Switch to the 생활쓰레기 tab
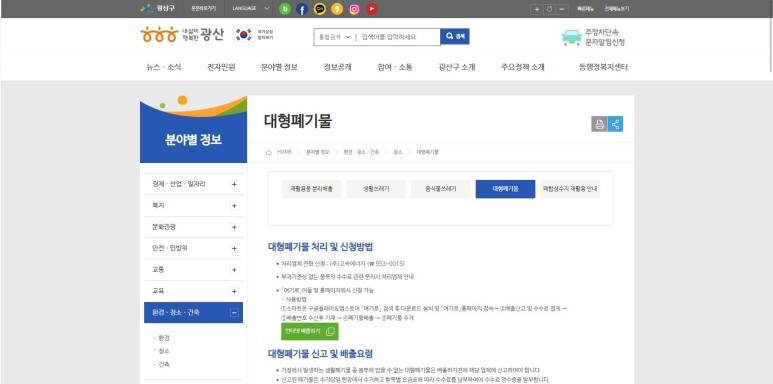The height and width of the screenshot is (384, 773). [x=376, y=189]
